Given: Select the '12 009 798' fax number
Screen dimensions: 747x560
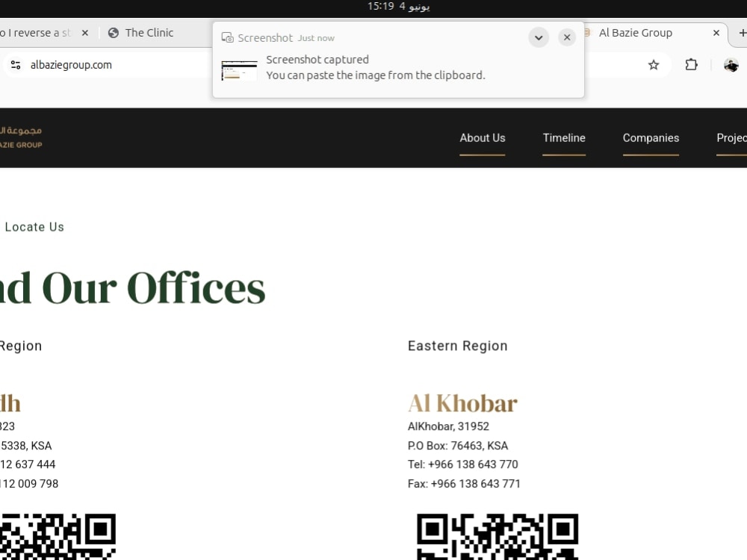Looking at the screenshot, I should [29, 484].
